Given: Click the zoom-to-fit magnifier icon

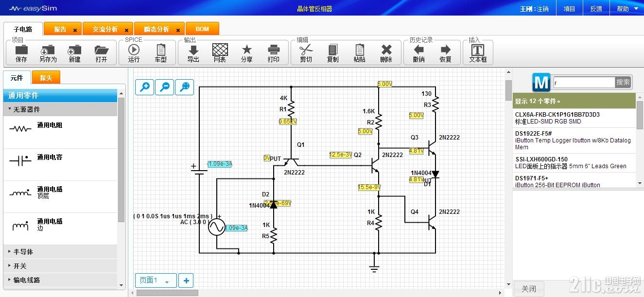Looking at the screenshot, I should [185, 87].
